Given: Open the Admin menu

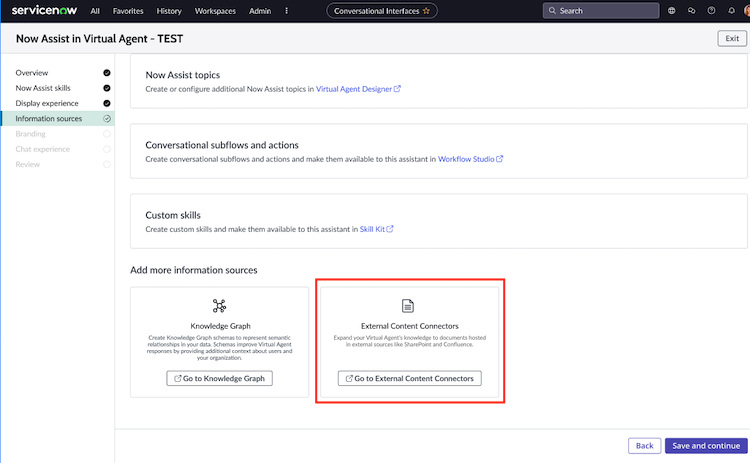Looking at the screenshot, I should (x=260, y=11).
